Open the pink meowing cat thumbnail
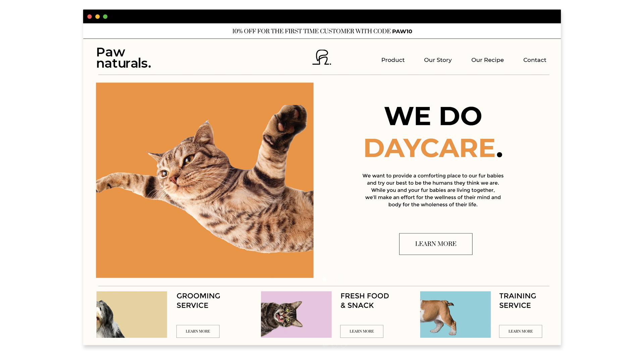 [x=296, y=314]
